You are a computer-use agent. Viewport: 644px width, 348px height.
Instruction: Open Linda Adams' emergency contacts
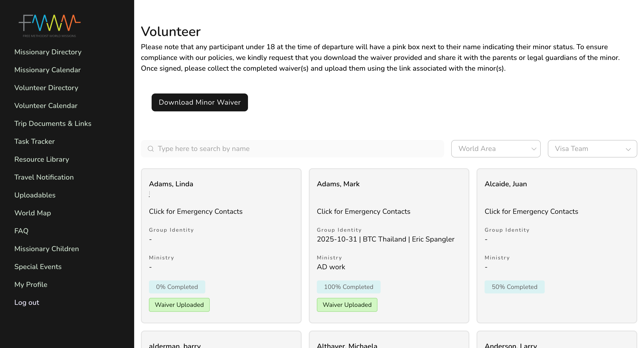pos(195,212)
